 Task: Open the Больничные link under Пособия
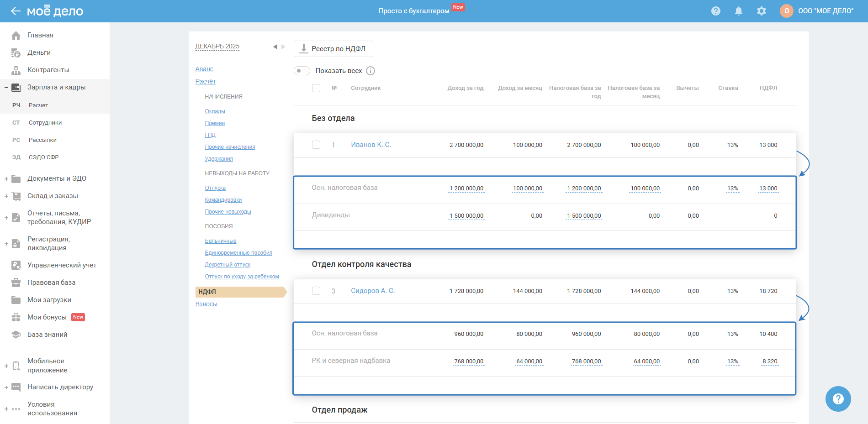pos(220,241)
